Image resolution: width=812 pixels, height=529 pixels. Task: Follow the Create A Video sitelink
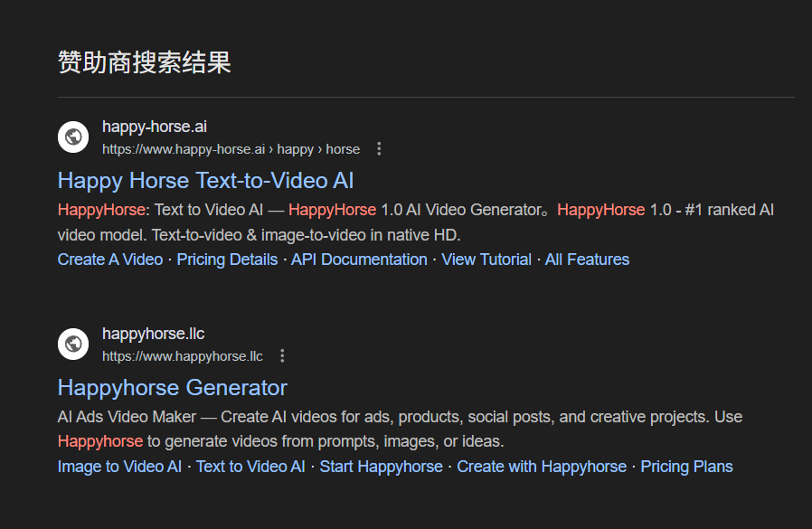110,260
